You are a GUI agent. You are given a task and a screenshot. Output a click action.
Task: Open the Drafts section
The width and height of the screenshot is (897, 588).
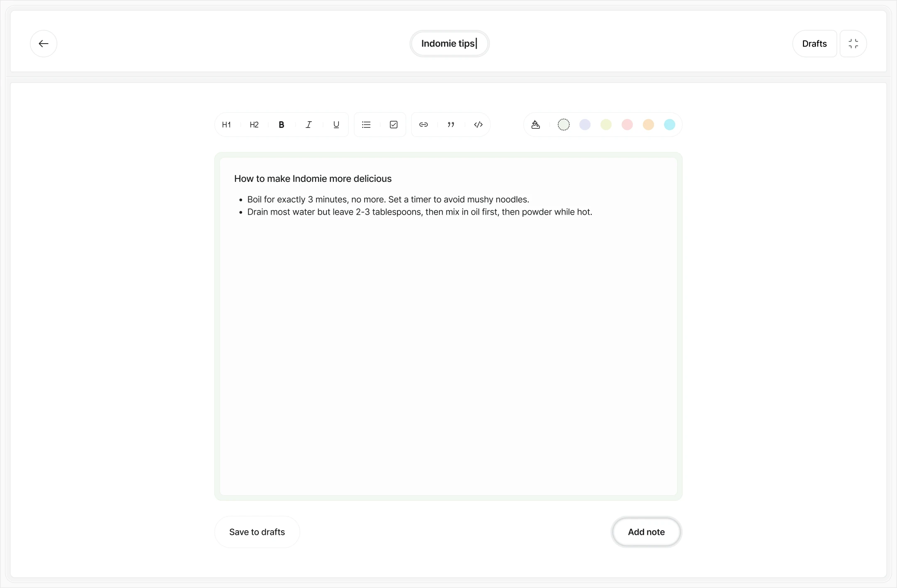(814, 43)
